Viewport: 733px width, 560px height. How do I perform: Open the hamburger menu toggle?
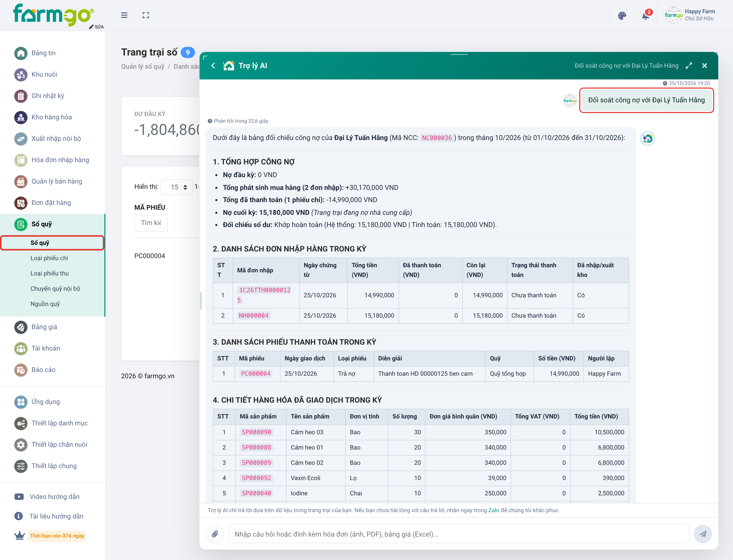coord(124,15)
